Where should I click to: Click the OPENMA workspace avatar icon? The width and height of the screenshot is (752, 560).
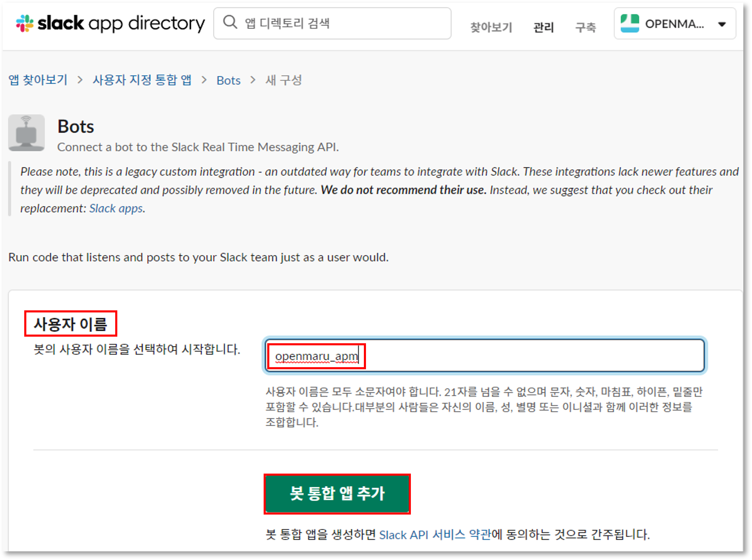[x=630, y=23]
